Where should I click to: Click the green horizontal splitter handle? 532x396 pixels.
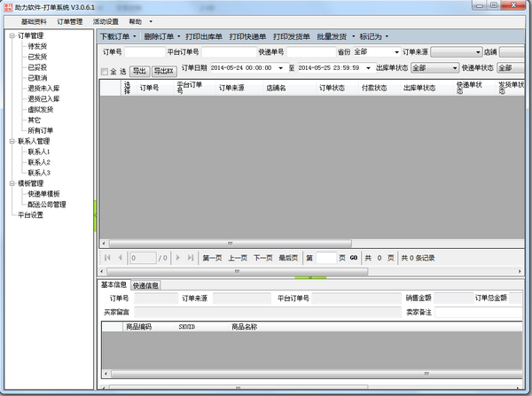[x=311, y=277]
